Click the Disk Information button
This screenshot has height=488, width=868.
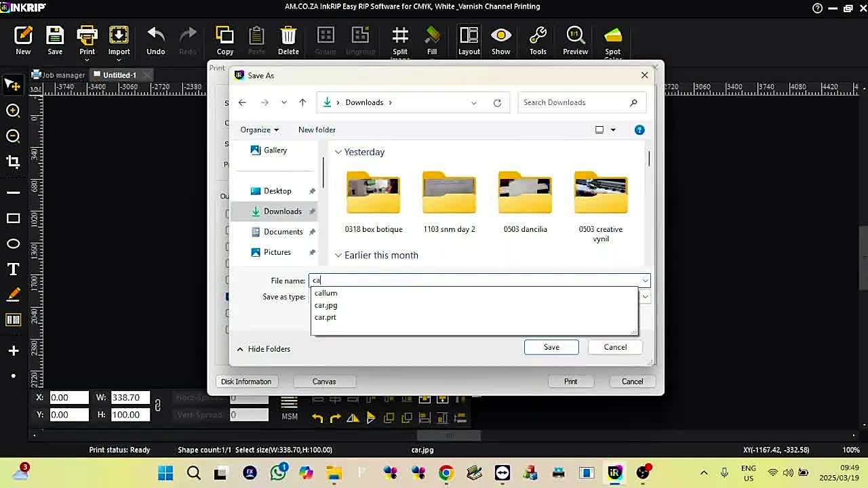[246, 382]
